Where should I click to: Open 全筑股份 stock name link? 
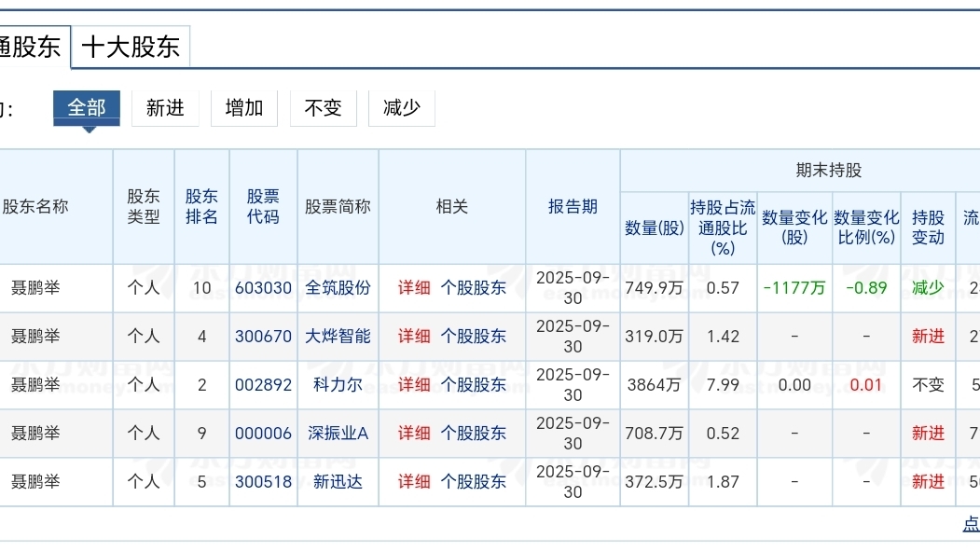(x=338, y=288)
